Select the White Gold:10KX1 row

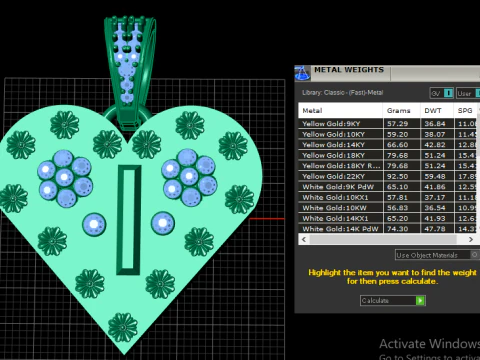pos(387,197)
